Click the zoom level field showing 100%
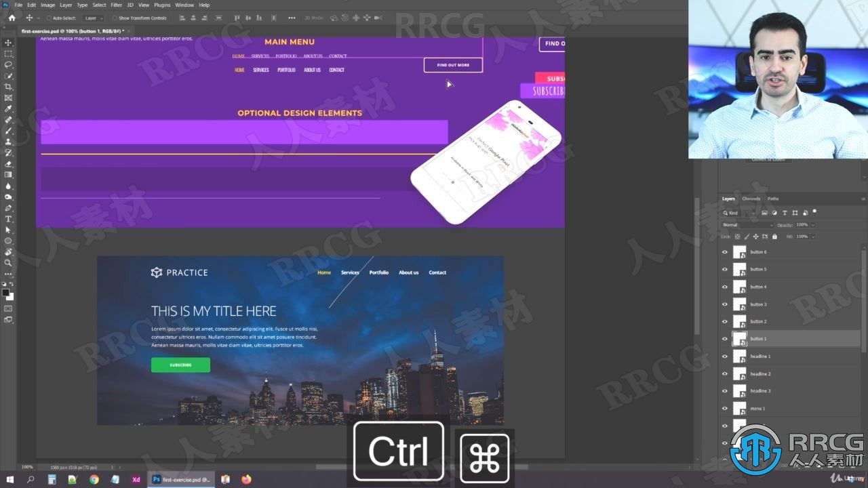The height and width of the screenshot is (488, 868). [28, 467]
